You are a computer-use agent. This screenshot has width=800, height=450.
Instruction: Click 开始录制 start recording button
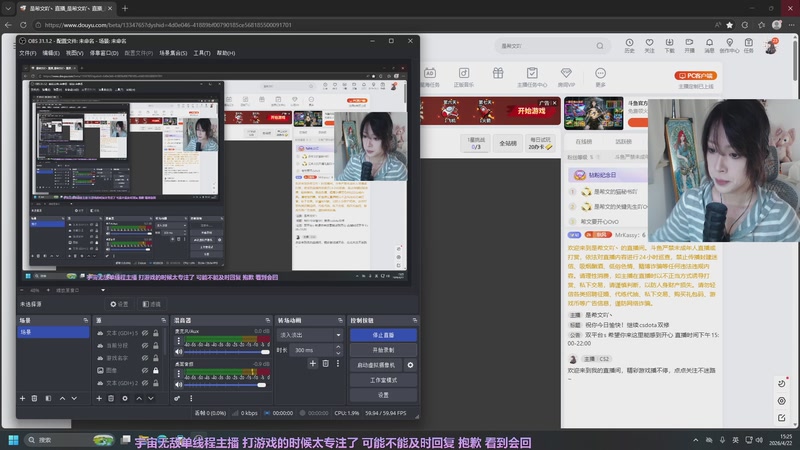click(x=383, y=350)
